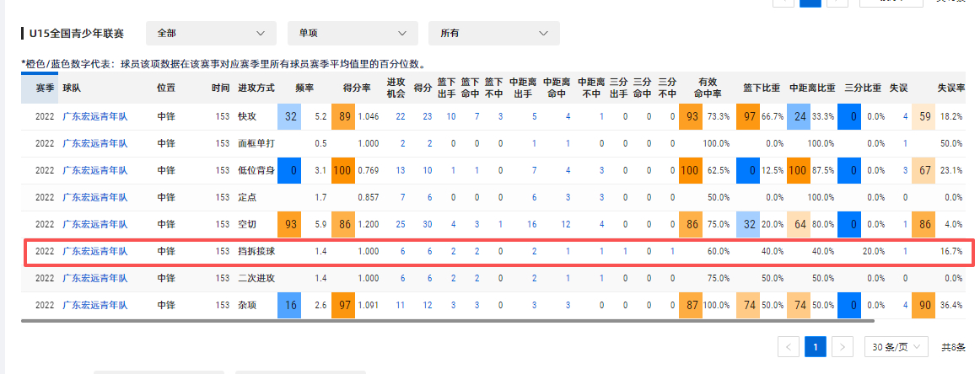Click the 25 进攻机会 value in 空切 row

tap(401, 224)
